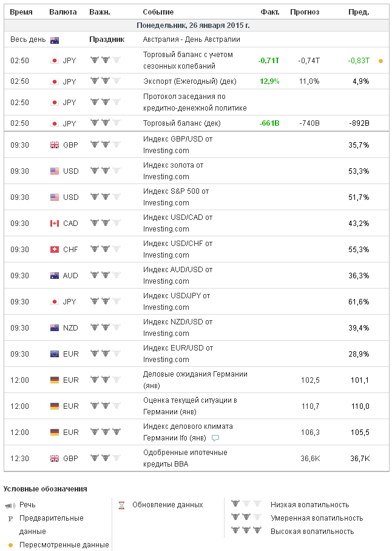392x551 pixels.
Task: Click the 'Прогноз' column header
Action: pyautogui.click(x=305, y=12)
